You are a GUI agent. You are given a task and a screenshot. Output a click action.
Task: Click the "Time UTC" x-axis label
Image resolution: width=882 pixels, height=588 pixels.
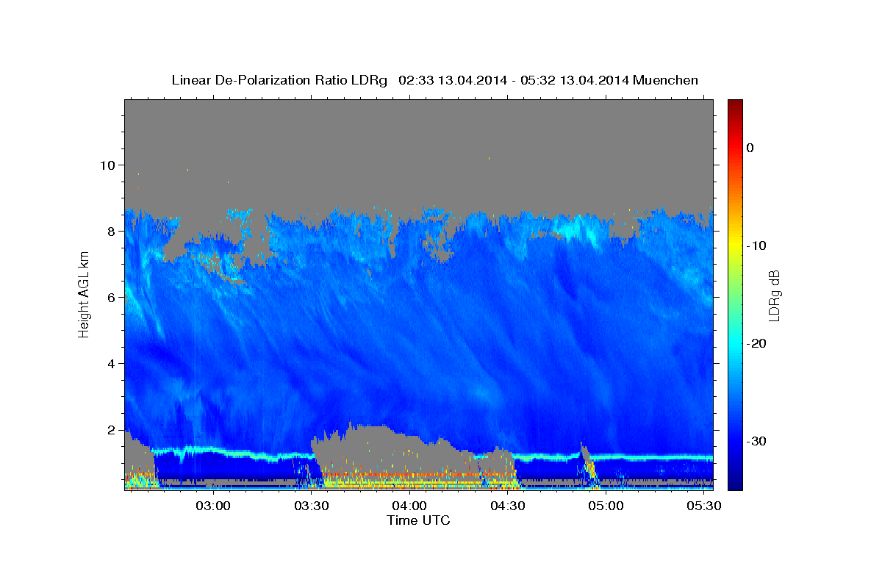[x=418, y=520]
